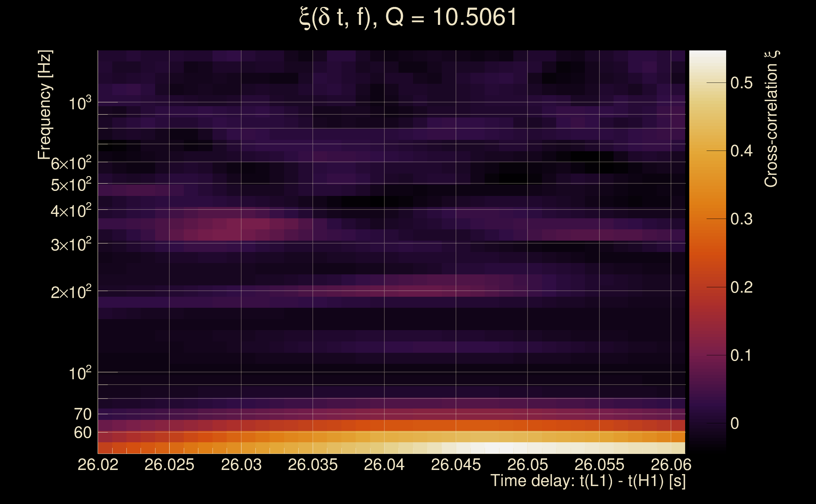Click the 60 Hz frequency tick label
The width and height of the screenshot is (816, 504).
click(82, 433)
